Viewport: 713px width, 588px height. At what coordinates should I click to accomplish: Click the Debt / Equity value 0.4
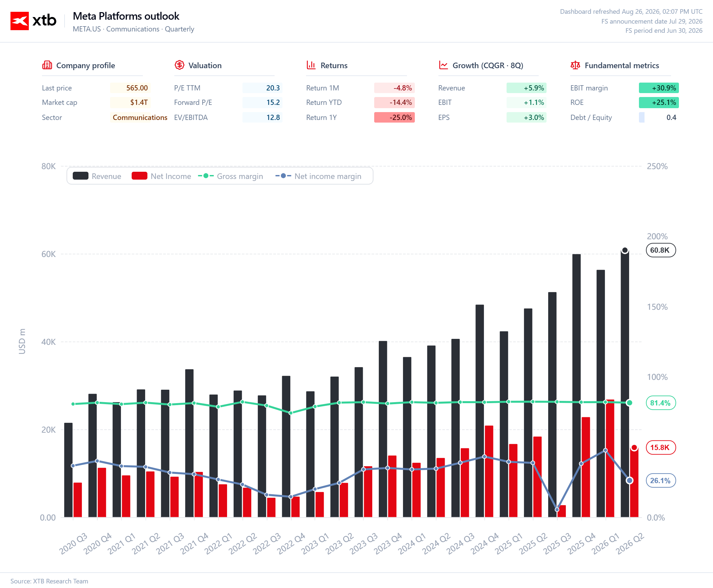click(x=659, y=118)
